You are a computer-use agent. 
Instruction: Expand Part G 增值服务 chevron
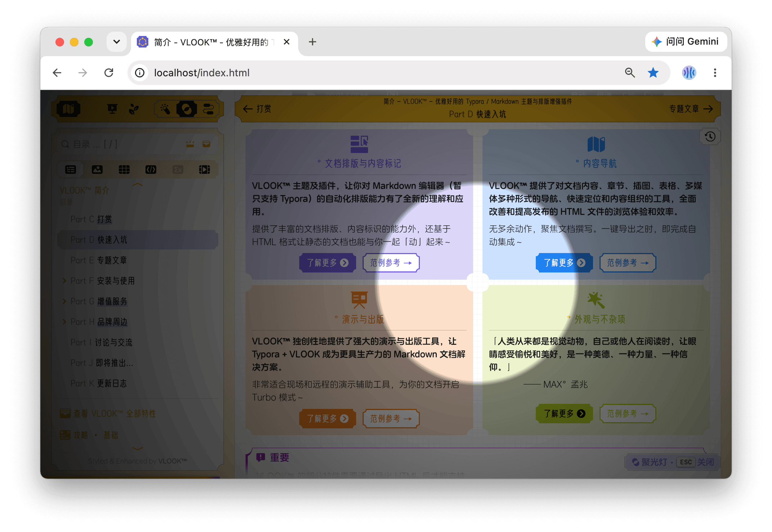tap(64, 301)
